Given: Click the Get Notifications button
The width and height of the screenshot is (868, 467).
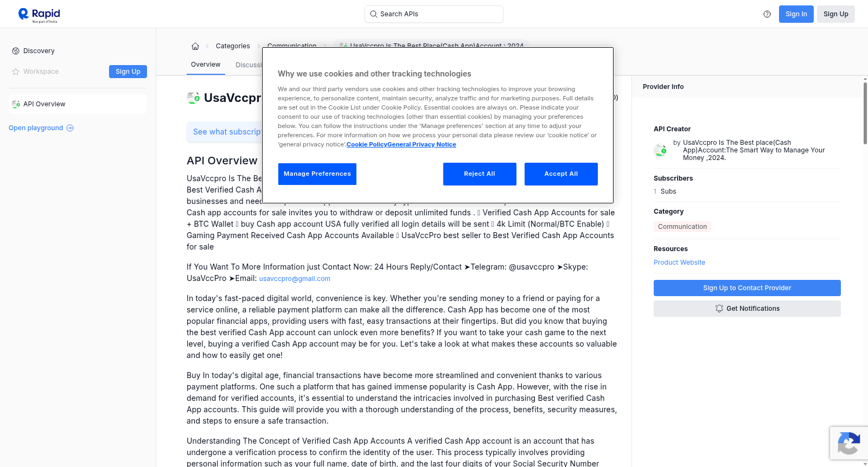Looking at the screenshot, I should pos(747,309).
